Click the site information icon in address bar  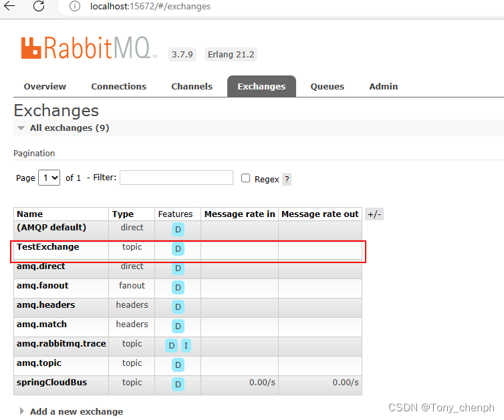pos(75,6)
